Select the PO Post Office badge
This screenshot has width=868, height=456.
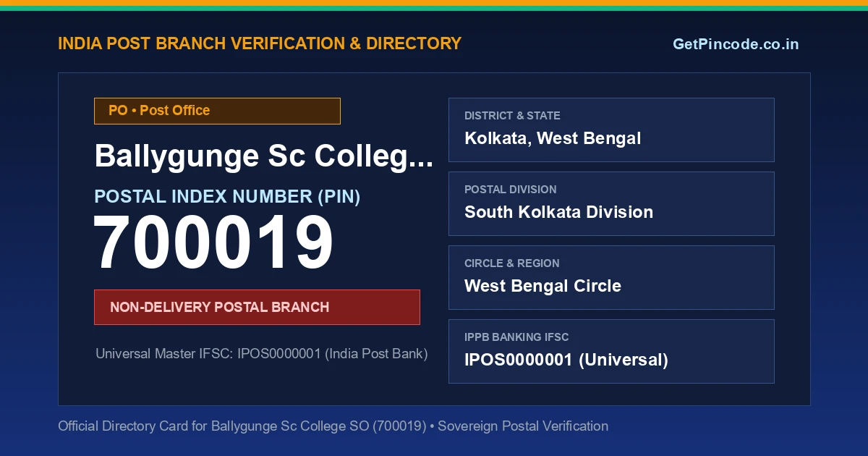[217, 111]
